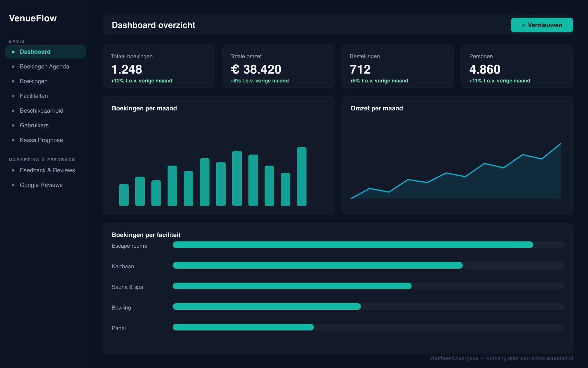The height and width of the screenshot is (368, 588).
Task: Select the Personen value 4.860
Action: click(x=485, y=69)
